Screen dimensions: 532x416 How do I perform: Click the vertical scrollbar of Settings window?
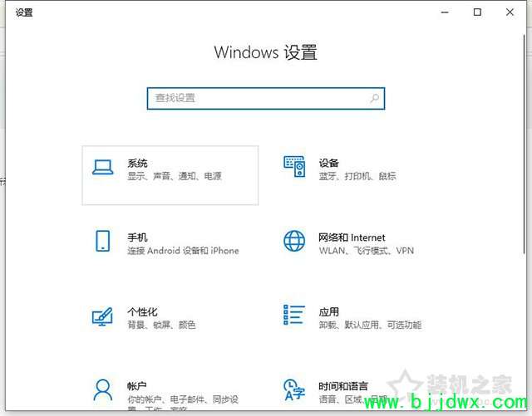[525, 146]
